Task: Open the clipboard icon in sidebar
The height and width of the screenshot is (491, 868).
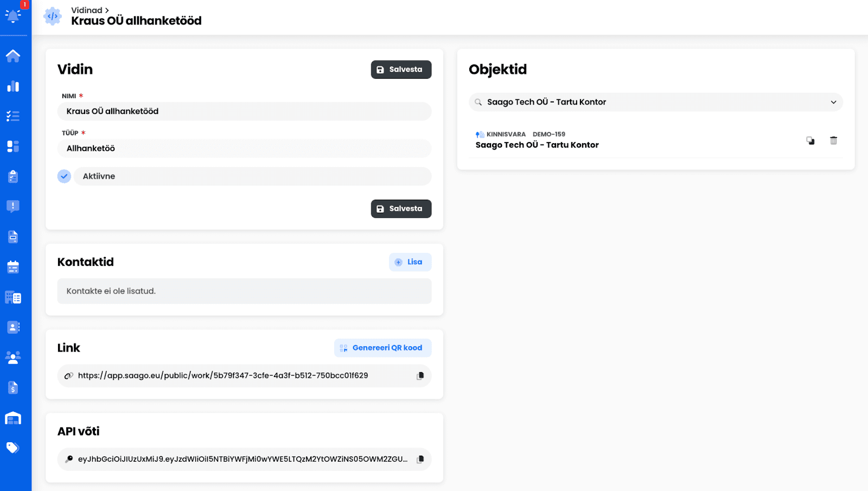Action: [x=13, y=176]
